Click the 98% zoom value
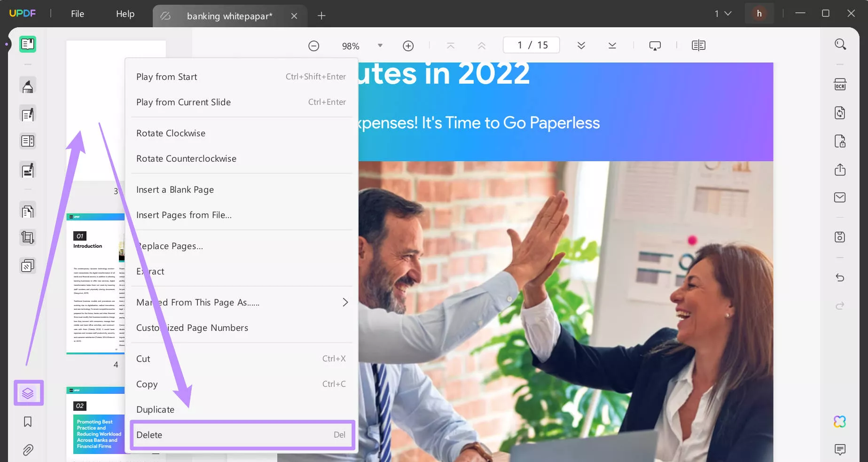The width and height of the screenshot is (868, 462). (351, 46)
